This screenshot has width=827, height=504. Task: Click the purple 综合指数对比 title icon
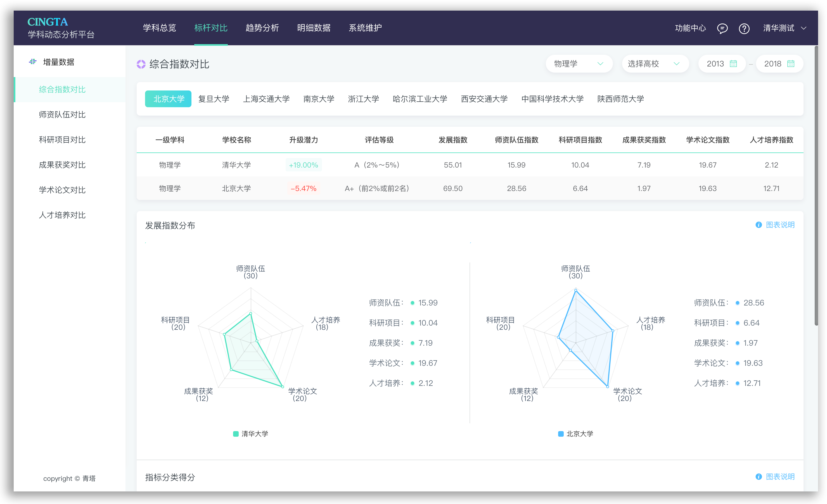tap(141, 64)
